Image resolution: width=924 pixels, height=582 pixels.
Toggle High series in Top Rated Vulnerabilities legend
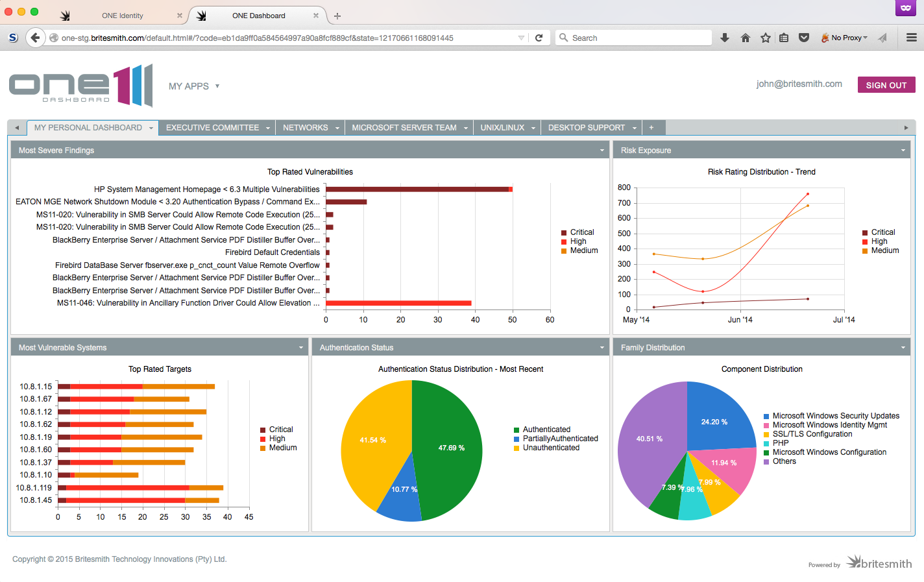click(574, 241)
